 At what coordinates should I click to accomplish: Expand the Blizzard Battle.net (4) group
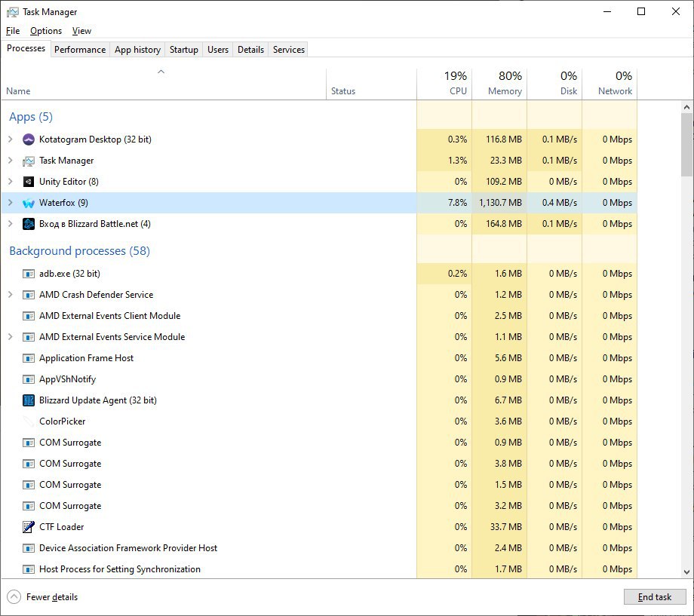tap(10, 224)
